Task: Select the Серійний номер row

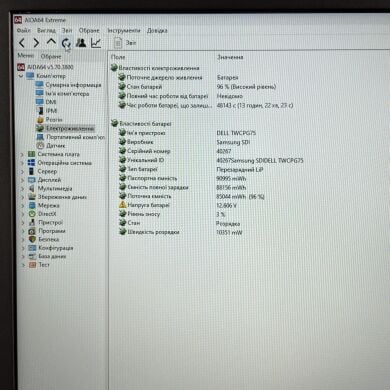Action: pyautogui.click(x=175, y=151)
